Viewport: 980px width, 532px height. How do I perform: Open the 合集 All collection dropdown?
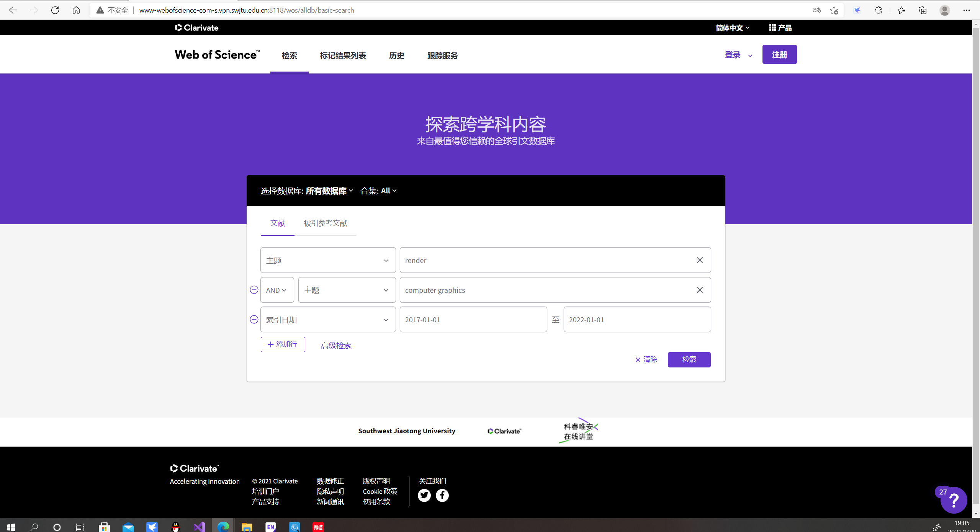tap(378, 191)
